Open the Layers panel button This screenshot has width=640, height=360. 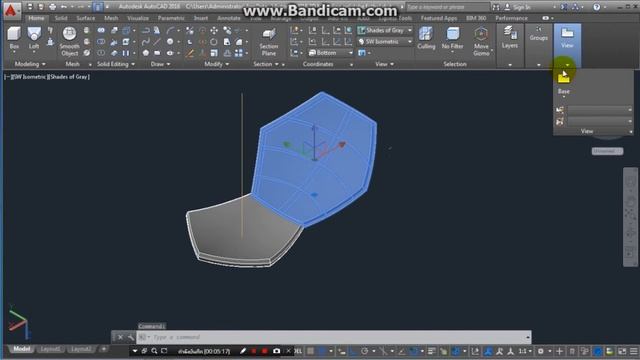510,37
